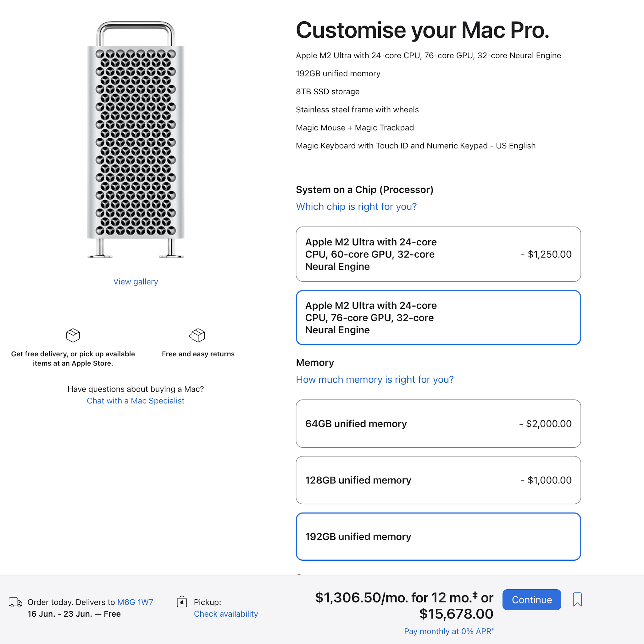Screen dimensions: 644x644
Task: Select the 60-core GPU M2 Ultra chip
Action: pyautogui.click(x=438, y=254)
